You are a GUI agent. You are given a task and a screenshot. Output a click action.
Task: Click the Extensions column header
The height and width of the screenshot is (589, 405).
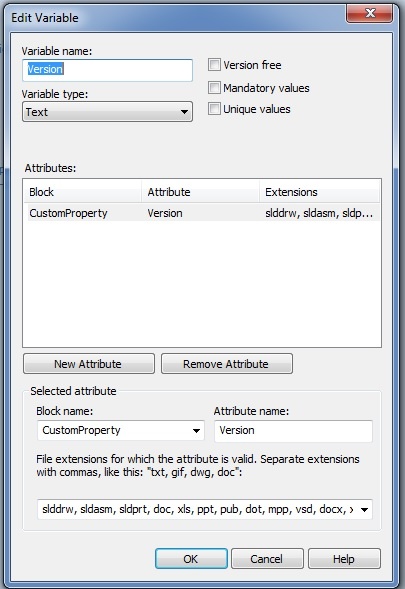tap(319, 192)
